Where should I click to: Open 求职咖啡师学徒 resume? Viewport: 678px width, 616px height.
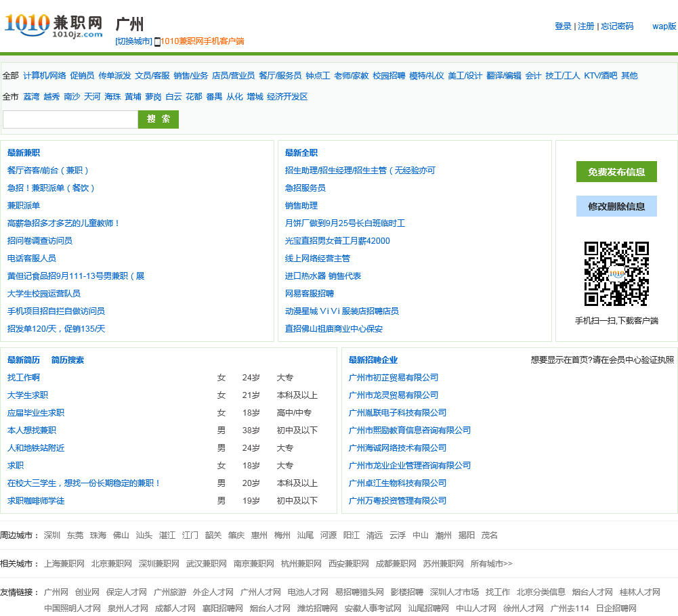coord(36,500)
